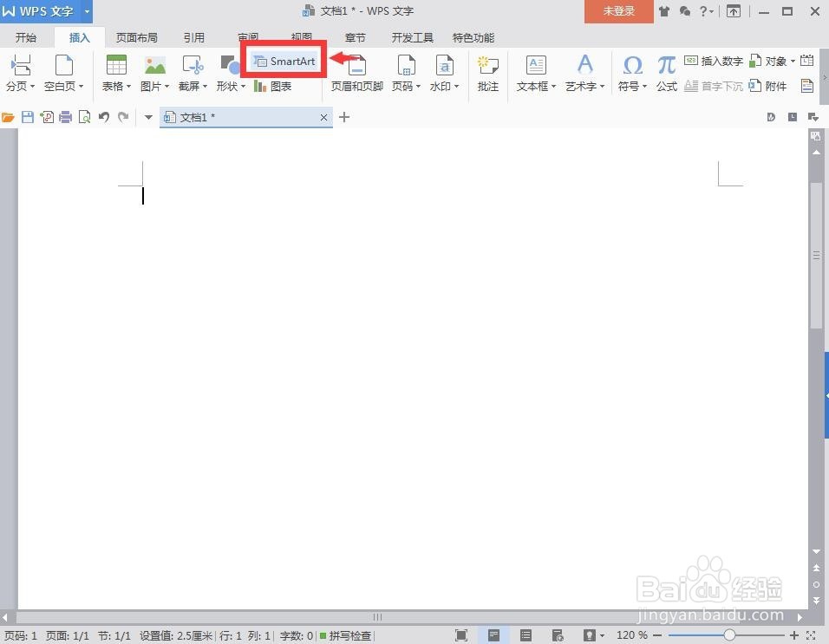Select the 文档1 document tab
Viewport: 829px width, 644px height.
[x=246, y=117]
